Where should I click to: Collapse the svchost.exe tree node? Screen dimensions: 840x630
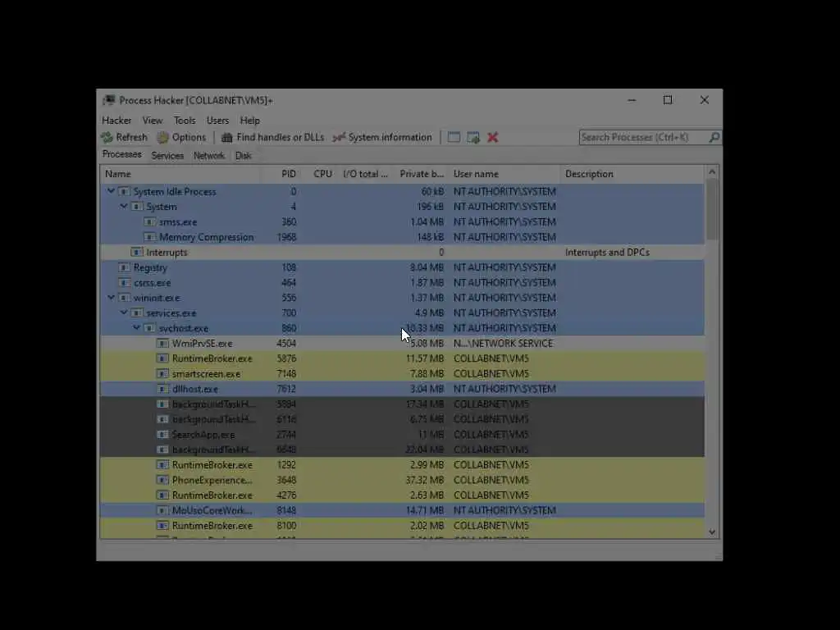click(137, 327)
